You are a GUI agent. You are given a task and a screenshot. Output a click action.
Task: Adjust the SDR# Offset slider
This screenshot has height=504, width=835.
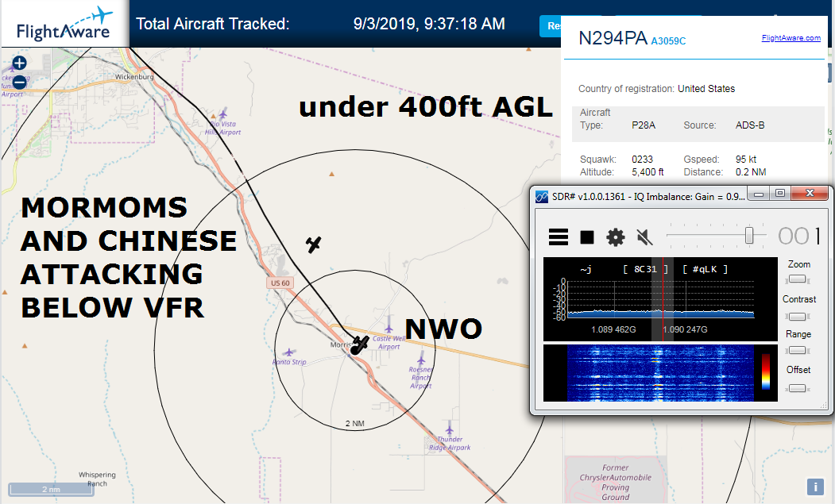pos(797,388)
